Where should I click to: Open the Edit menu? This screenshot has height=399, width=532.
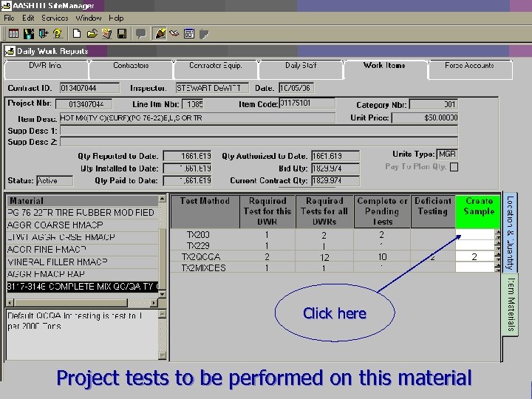pyautogui.click(x=28, y=18)
